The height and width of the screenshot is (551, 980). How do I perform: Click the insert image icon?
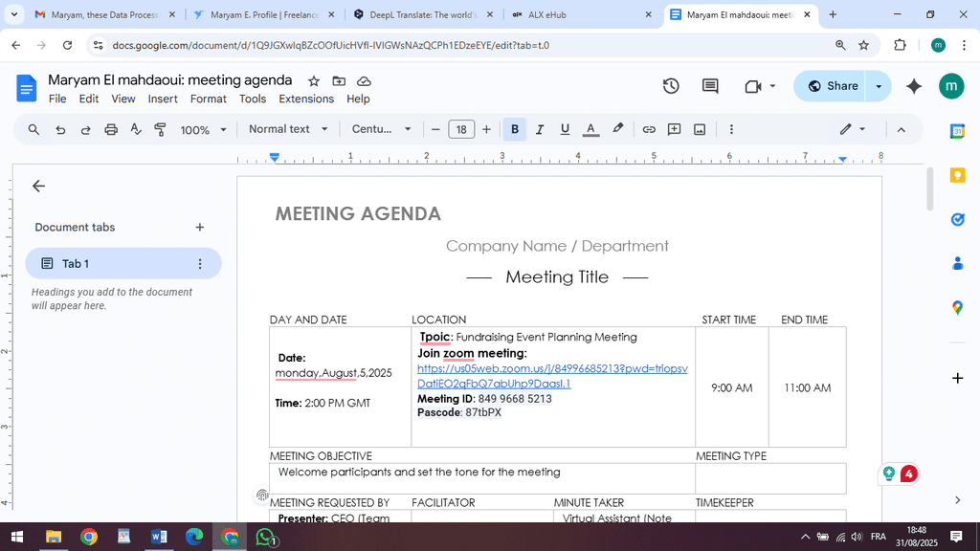click(700, 129)
